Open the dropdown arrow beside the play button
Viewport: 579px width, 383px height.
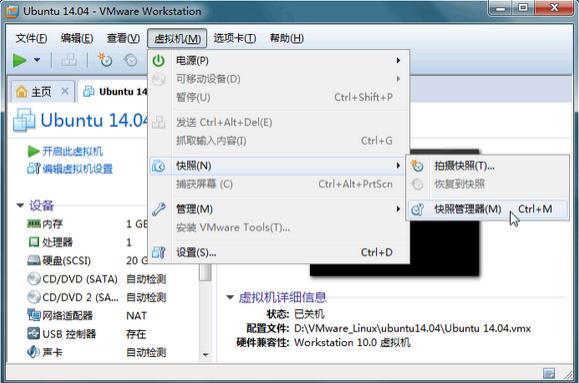point(37,59)
